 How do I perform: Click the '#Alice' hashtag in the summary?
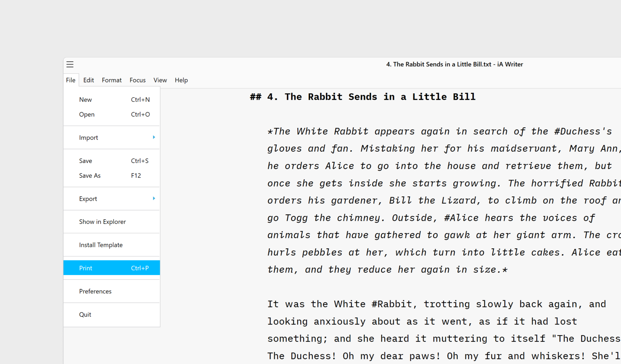coord(461,218)
